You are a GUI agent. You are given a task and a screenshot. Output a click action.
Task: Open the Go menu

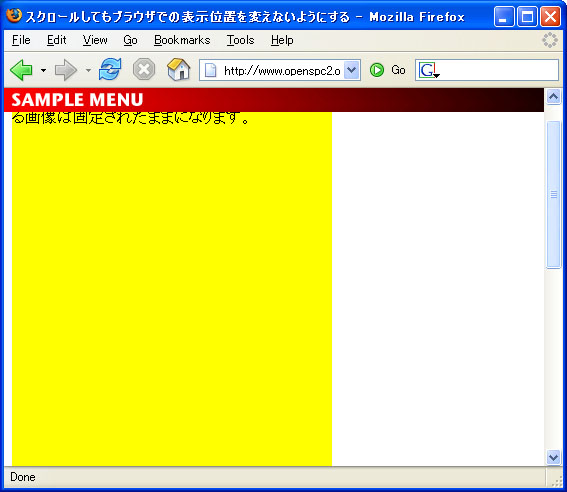[x=130, y=40]
